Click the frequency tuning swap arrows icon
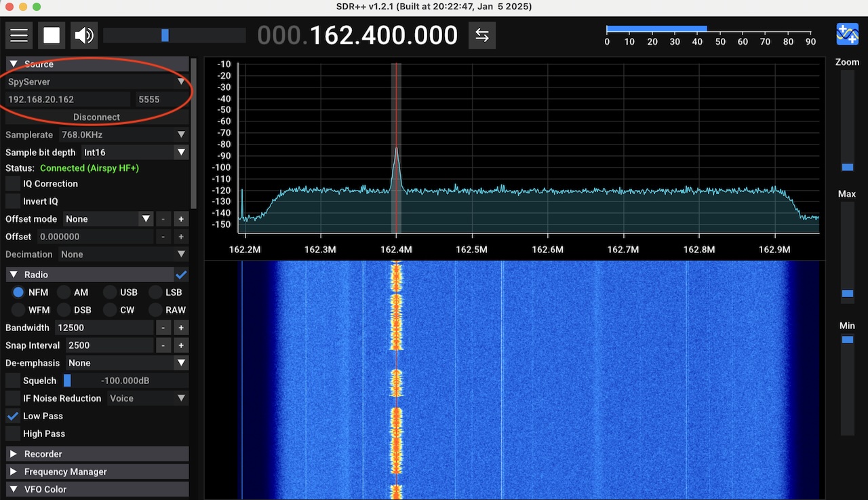 [x=481, y=35]
